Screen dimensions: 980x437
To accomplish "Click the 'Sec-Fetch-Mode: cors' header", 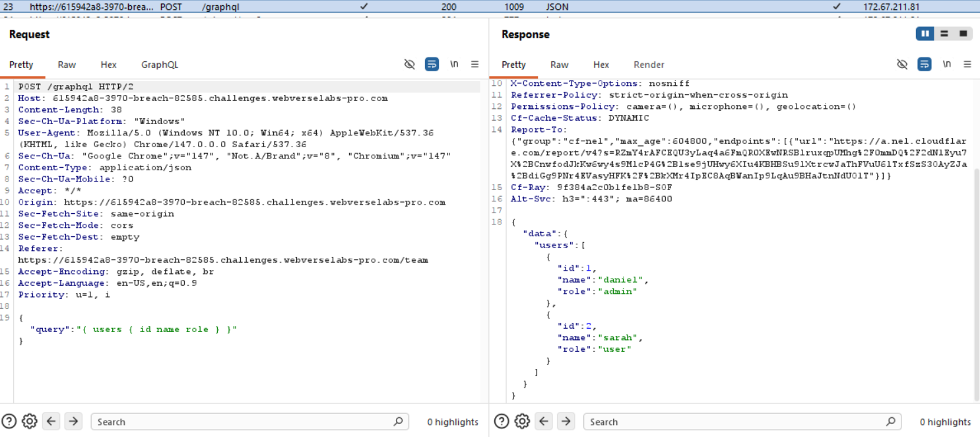I will [x=76, y=225].
